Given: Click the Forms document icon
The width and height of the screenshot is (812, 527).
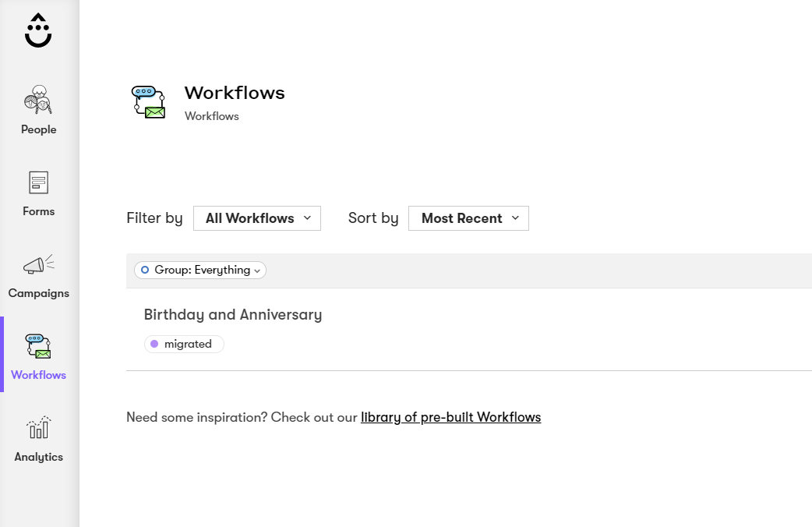Looking at the screenshot, I should coord(38,182).
